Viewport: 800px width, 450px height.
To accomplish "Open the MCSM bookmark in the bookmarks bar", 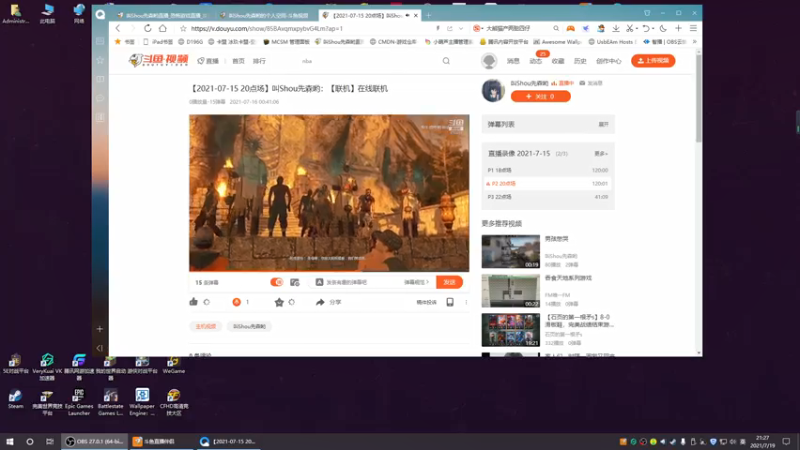I will click(x=286, y=42).
